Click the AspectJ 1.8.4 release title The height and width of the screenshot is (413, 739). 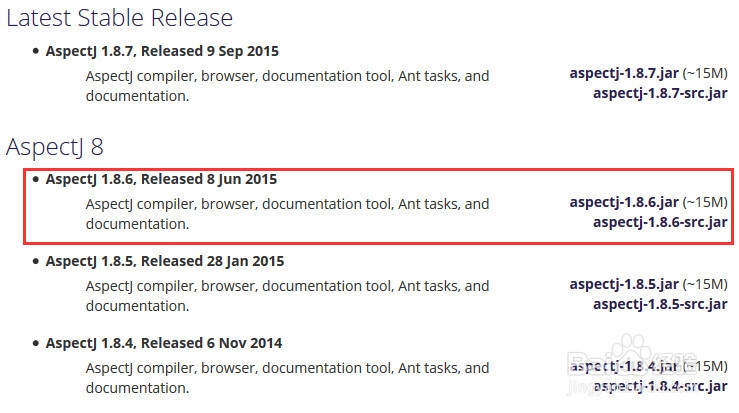(x=164, y=343)
